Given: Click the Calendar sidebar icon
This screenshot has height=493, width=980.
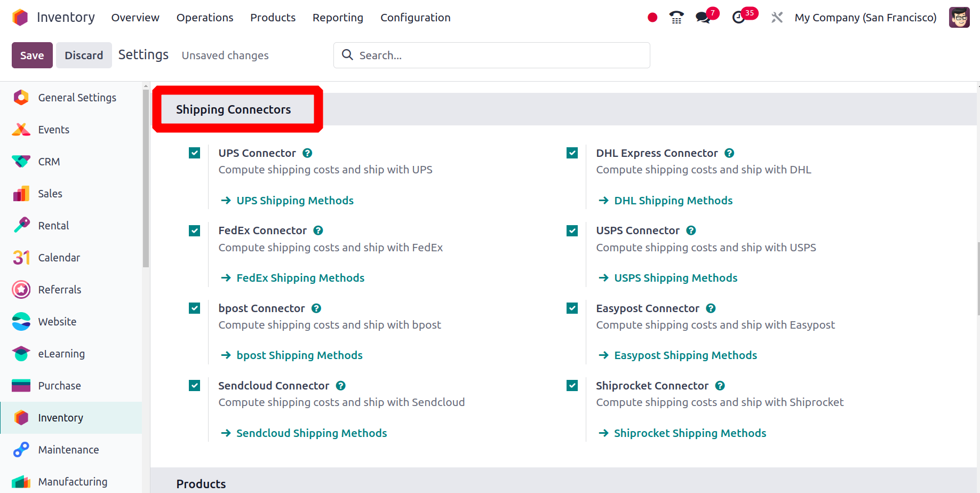Looking at the screenshot, I should coord(21,258).
